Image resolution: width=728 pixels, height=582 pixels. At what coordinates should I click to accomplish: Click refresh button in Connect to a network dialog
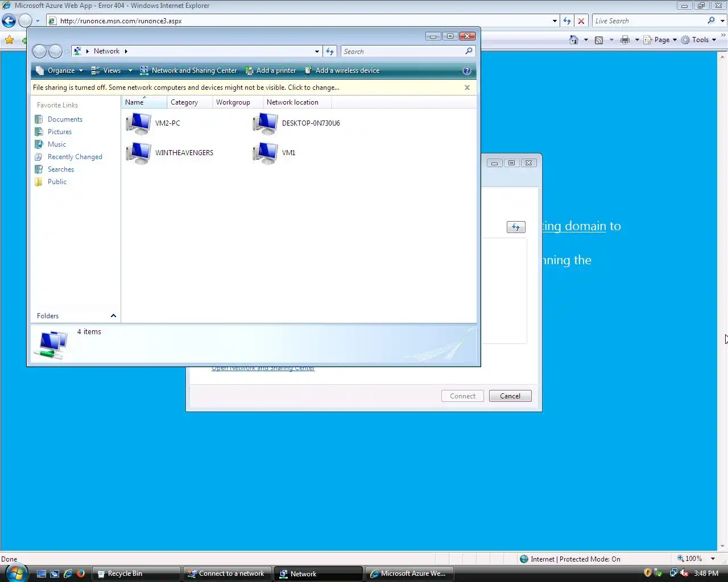pos(516,227)
